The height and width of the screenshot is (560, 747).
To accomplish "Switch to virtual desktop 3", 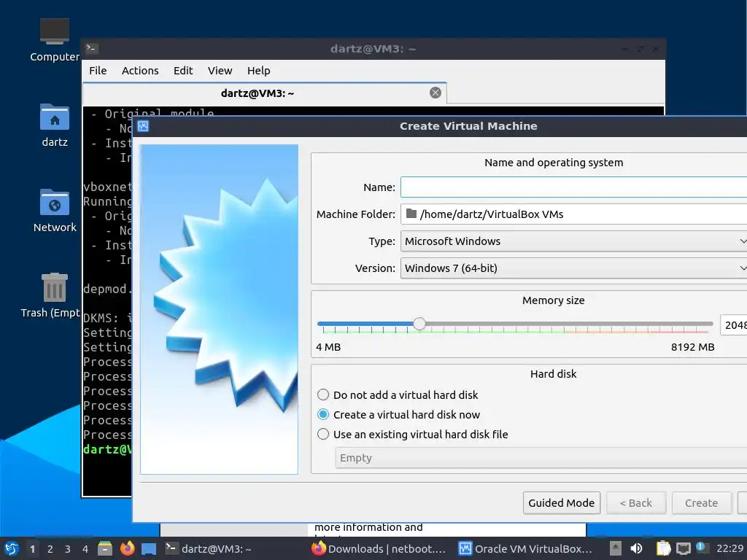I will tap(68, 549).
